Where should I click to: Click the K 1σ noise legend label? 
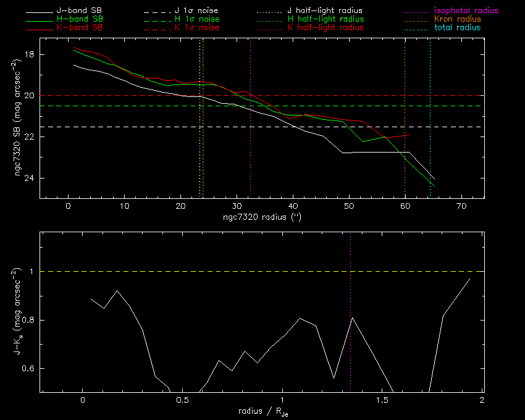pyautogui.click(x=196, y=28)
